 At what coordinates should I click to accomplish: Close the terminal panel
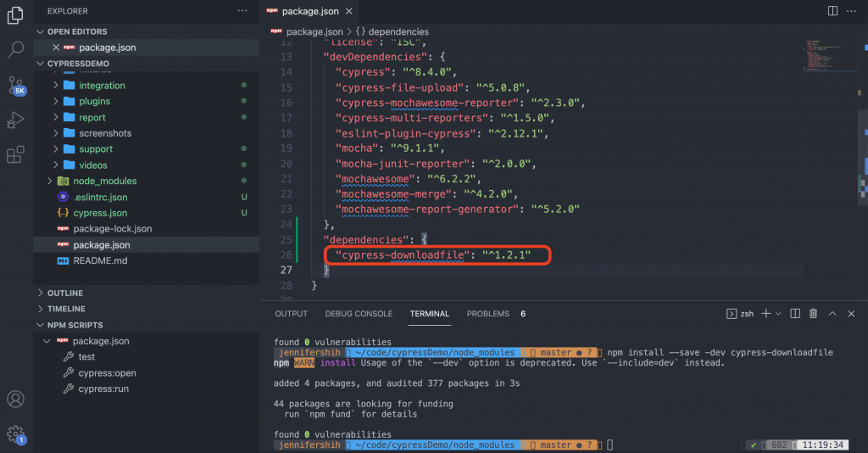[x=851, y=313]
